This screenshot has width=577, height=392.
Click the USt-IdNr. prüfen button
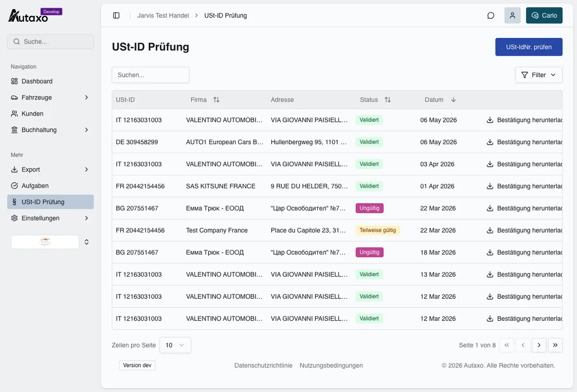(529, 47)
